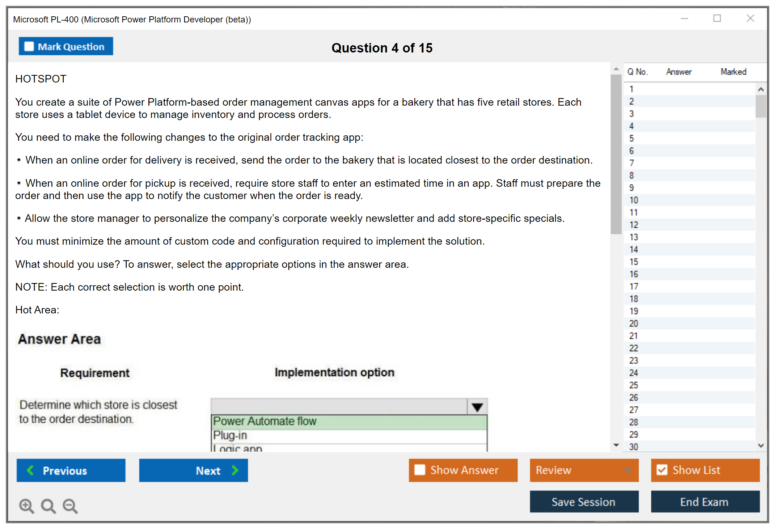Click the green right arrow on Next
Image resolution: width=778 pixels, height=532 pixels.
[235, 470]
